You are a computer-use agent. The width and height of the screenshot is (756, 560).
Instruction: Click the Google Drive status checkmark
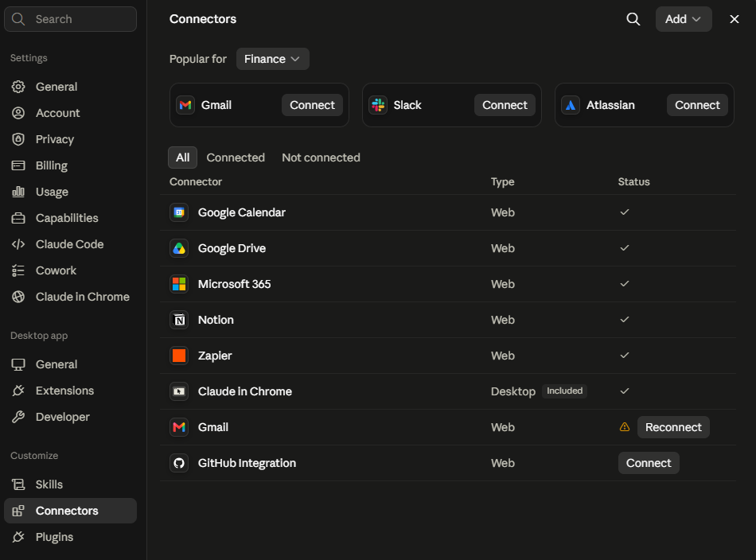(625, 247)
